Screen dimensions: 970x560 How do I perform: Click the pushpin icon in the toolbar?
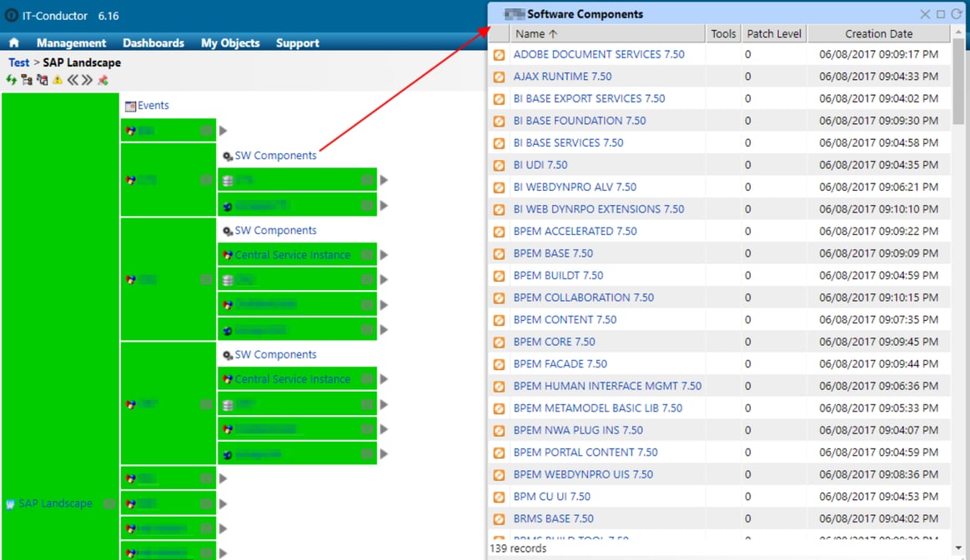(103, 80)
